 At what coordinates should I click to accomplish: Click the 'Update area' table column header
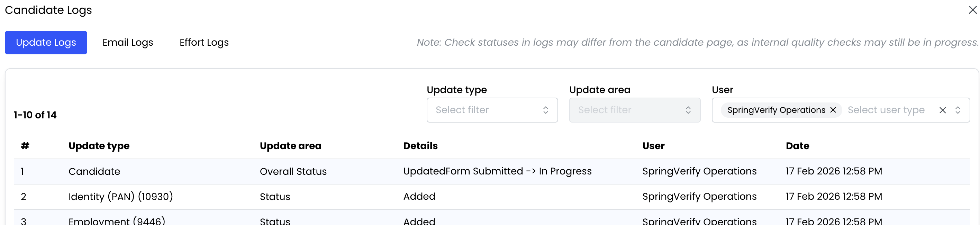[x=290, y=146]
